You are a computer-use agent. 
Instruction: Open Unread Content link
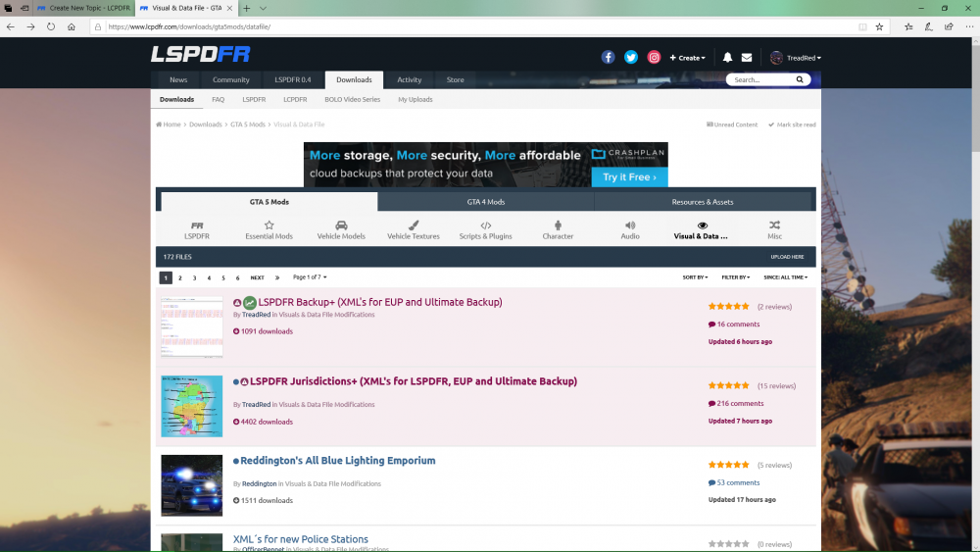[732, 125]
